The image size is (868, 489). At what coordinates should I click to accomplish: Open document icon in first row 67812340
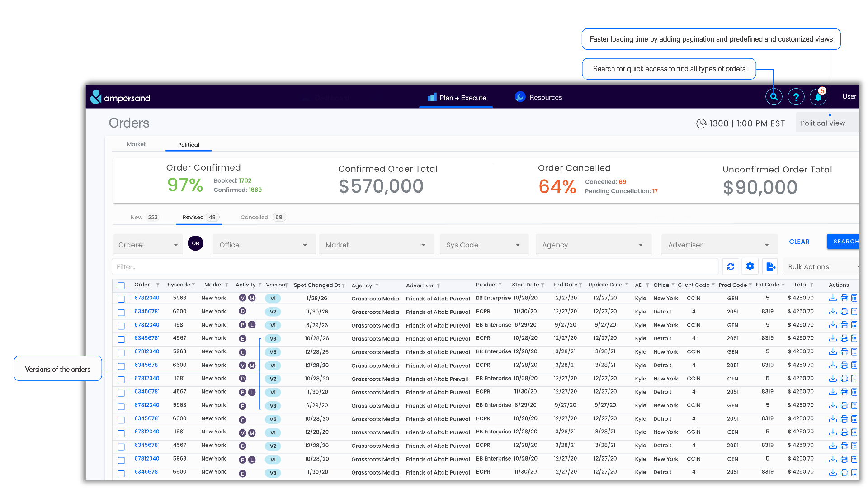pos(854,298)
